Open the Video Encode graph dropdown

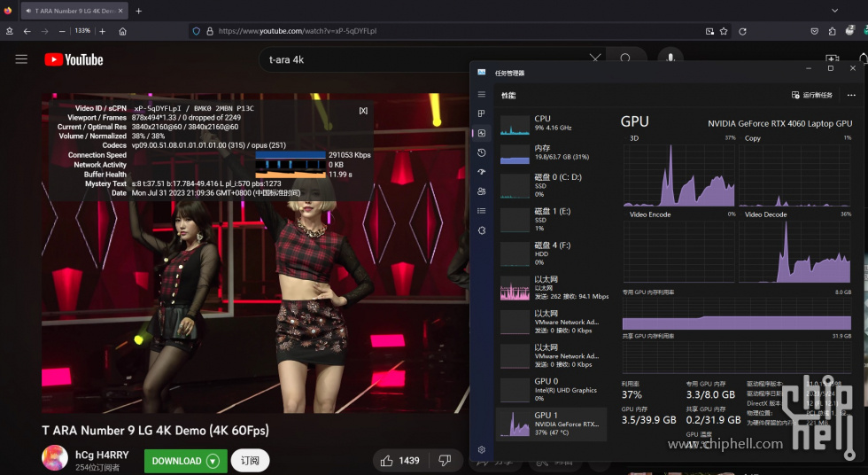point(648,214)
